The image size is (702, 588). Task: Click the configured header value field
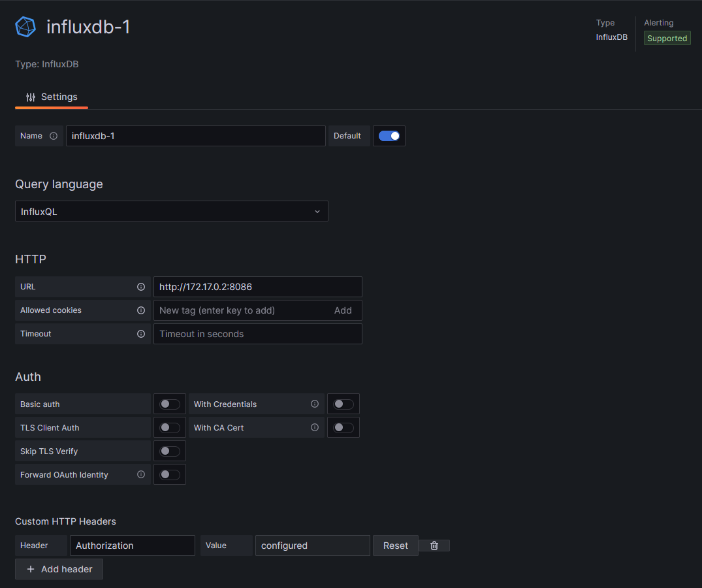click(313, 546)
